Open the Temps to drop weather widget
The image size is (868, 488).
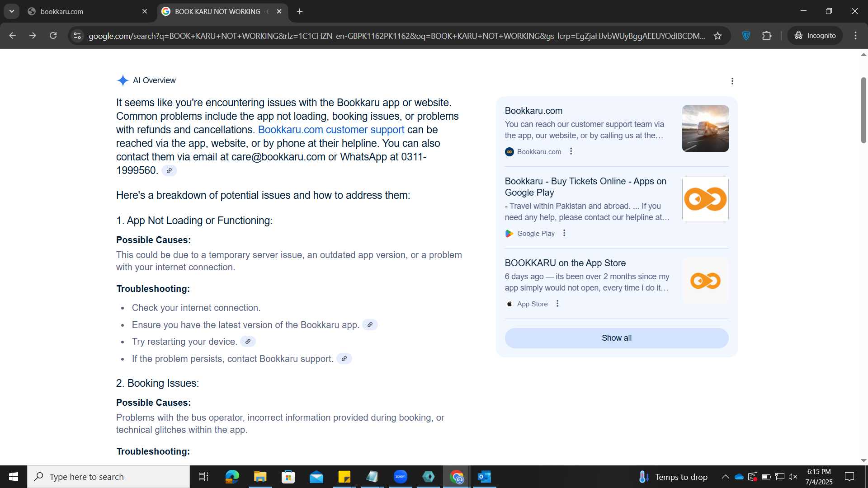[x=673, y=477]
